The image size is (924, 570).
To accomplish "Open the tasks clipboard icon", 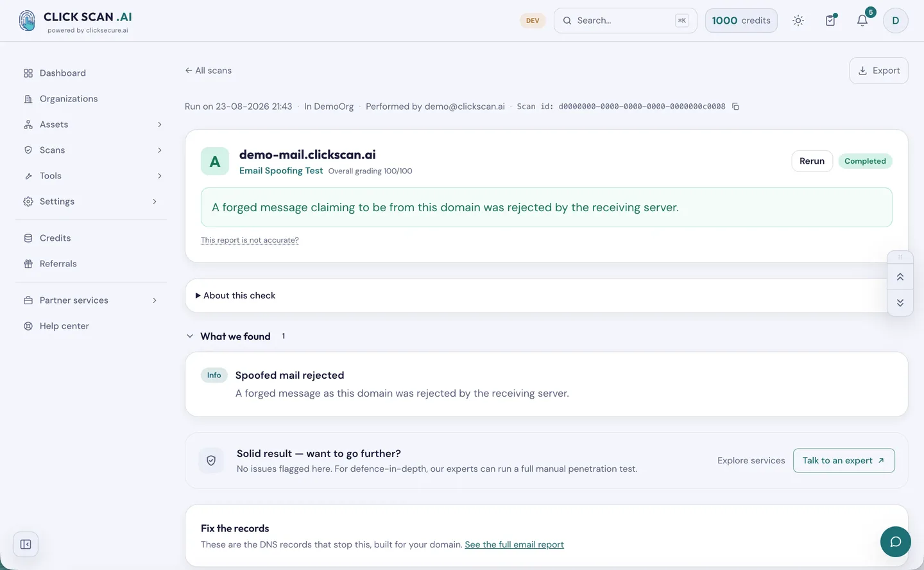I will (830, 21).
